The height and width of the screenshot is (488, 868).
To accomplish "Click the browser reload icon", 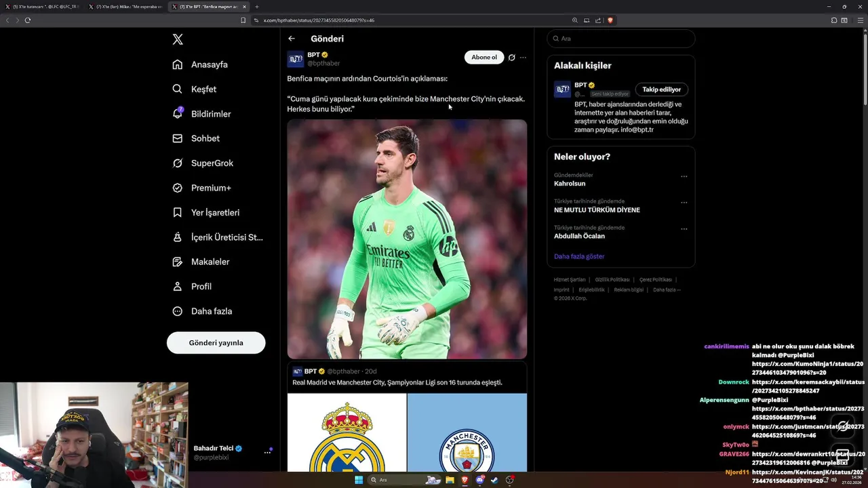I will (28, 20).
